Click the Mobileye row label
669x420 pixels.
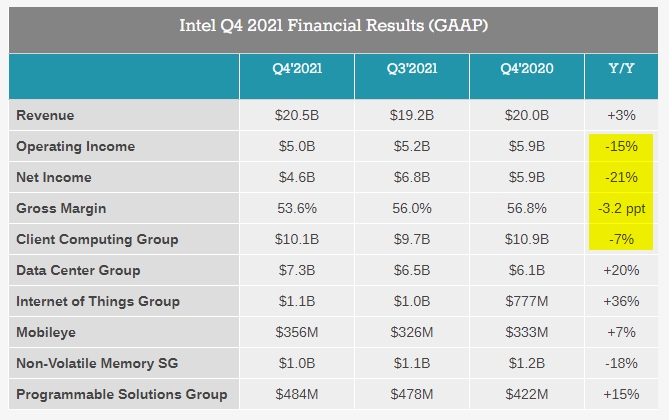coord(47,332)
